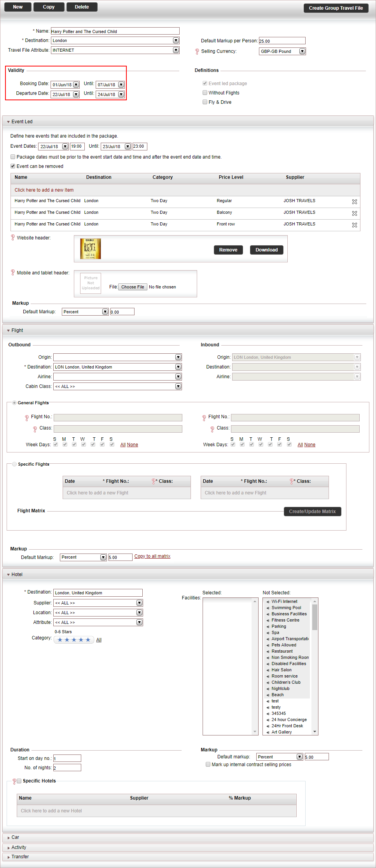Image resolution: width=376 pixels, height=868 pixels.
Task: Open the outbound Airline dropdown
Action: point(178,376)
